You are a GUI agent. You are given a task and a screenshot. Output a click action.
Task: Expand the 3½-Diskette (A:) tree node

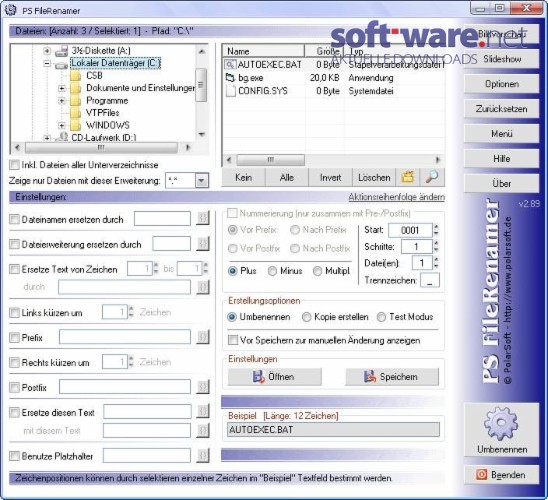point(47,51)
